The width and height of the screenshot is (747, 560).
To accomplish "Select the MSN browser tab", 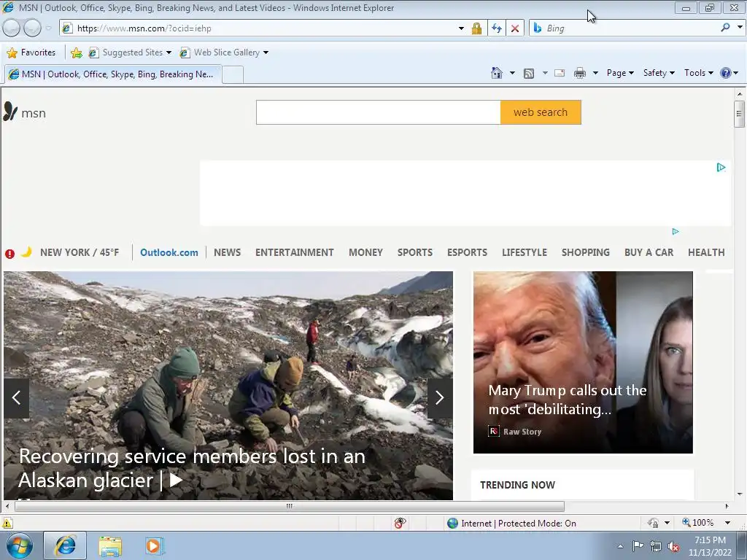I will tap(113, 74).
